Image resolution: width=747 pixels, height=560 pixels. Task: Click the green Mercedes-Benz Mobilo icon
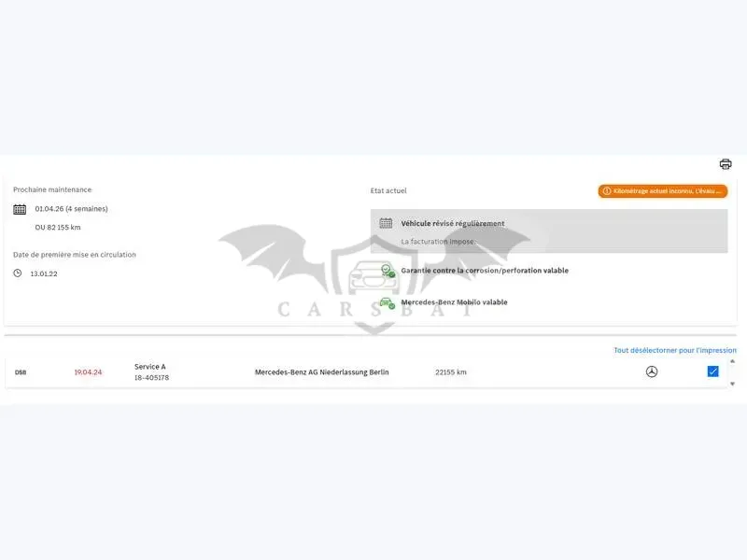(x=388, y=302)
